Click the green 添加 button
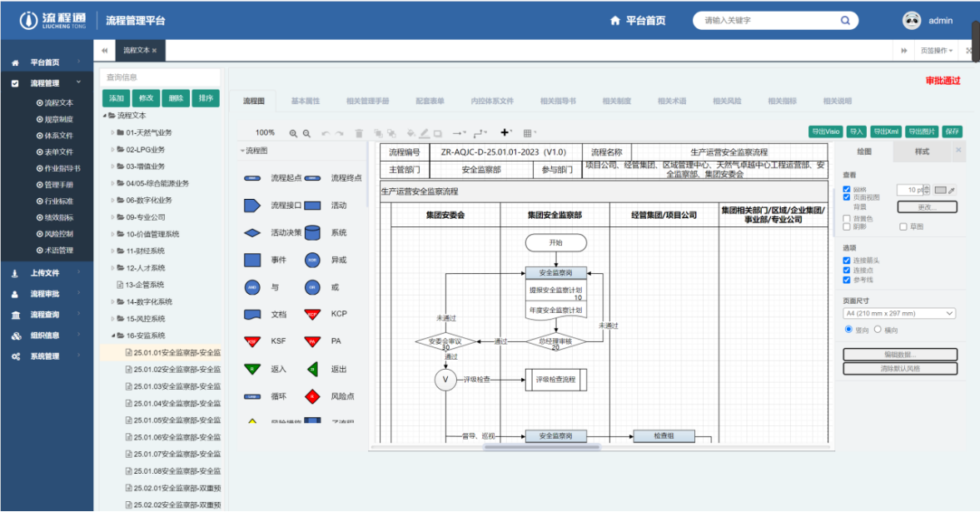 [117, 98]
